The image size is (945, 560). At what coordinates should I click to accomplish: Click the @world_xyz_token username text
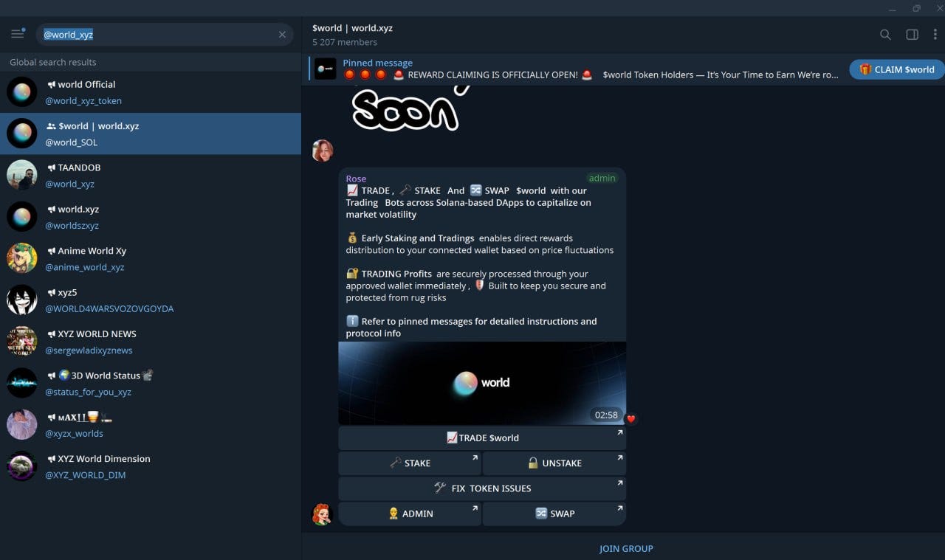click(83, 100)
